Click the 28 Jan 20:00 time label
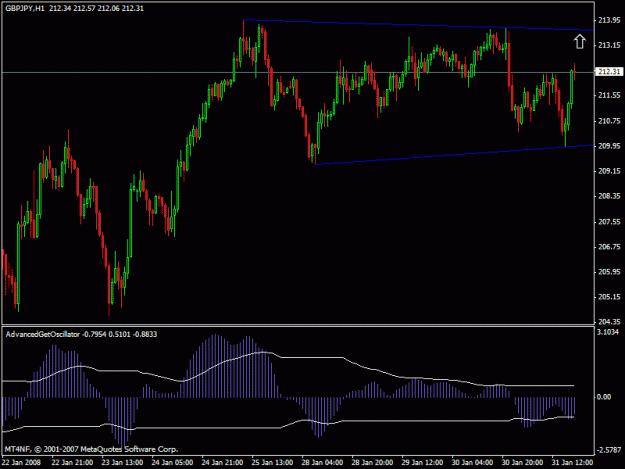The width and height of the screenshot is (625, 469). point(372,463)
